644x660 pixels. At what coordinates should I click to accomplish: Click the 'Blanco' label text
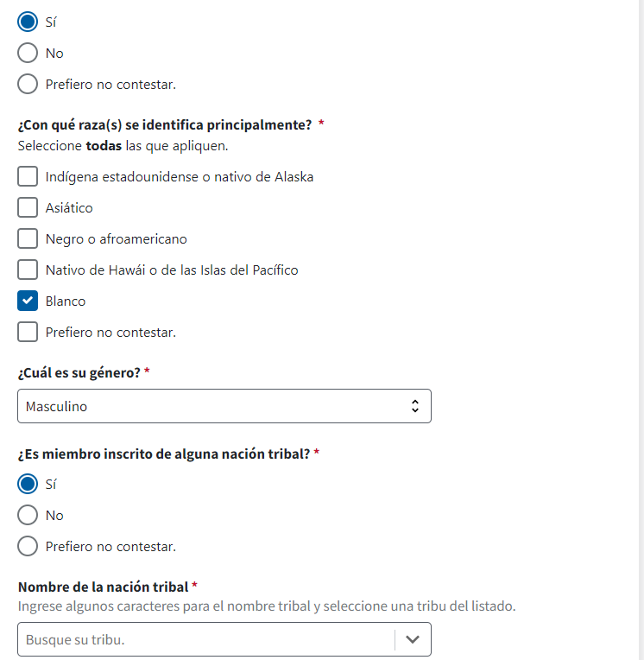click(x=66, y=301)
